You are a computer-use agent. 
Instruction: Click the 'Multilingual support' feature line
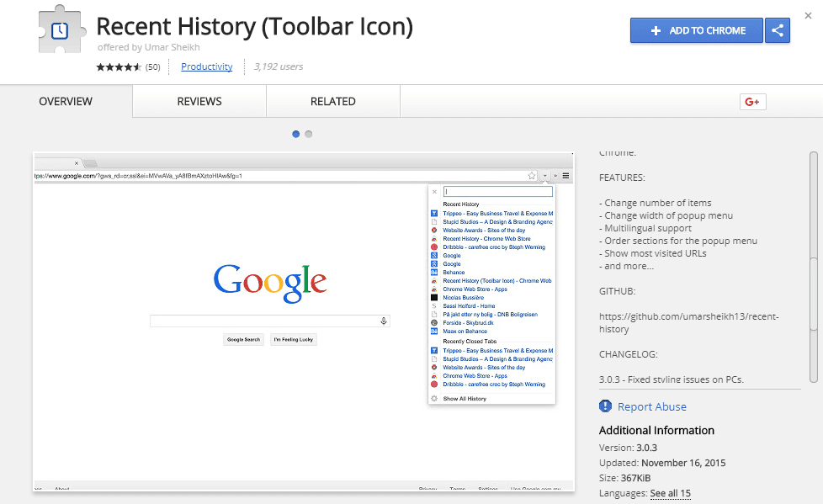coord(645,228)
